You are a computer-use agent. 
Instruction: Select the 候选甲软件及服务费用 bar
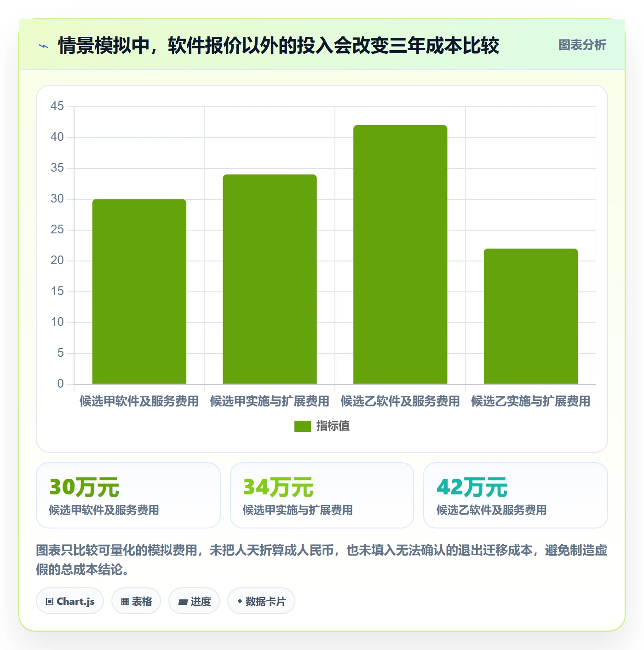[139, 291]
